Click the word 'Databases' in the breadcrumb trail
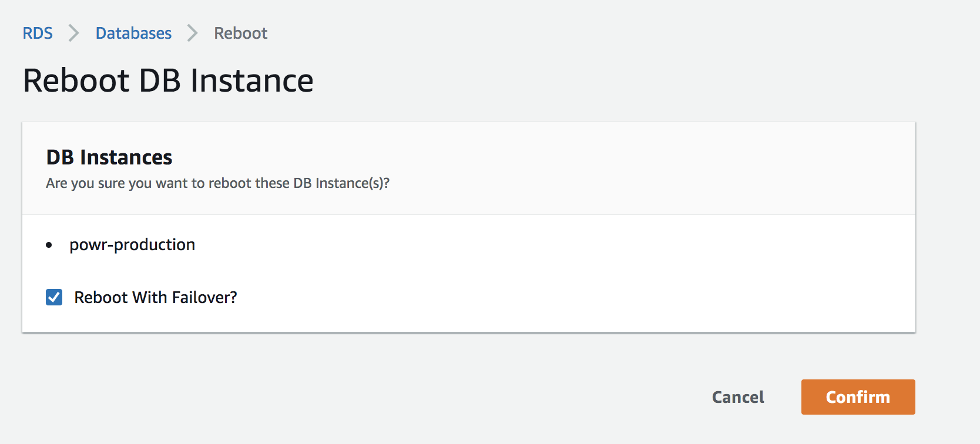 coord(133,33)
